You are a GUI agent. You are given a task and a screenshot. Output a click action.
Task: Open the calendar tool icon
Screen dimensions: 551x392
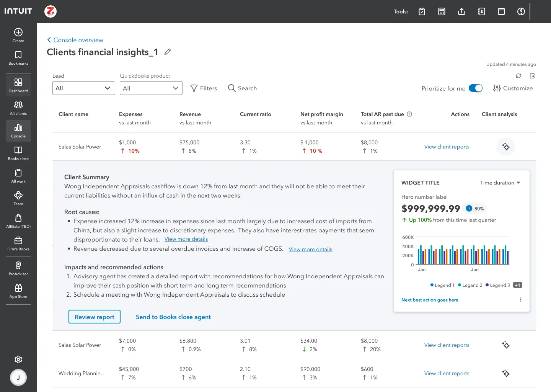tap(501, 11)
